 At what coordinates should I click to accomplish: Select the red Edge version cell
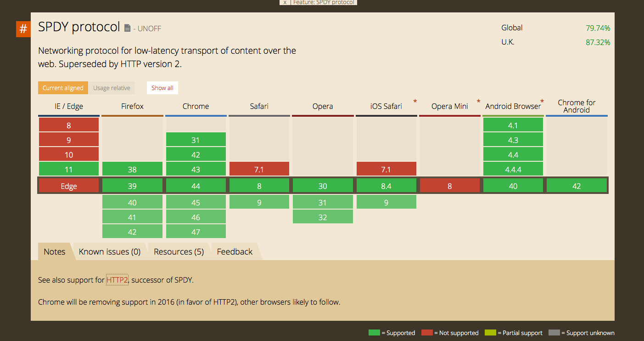point(69,186)
